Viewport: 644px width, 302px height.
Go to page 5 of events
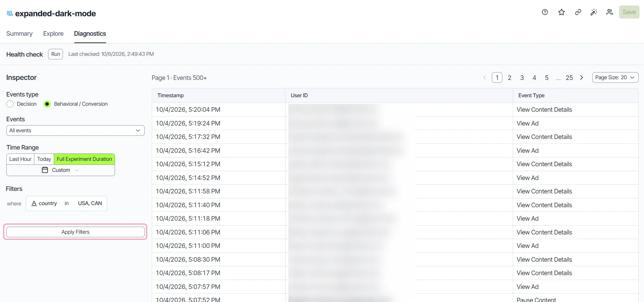pyautogui.click(x=547, y=77)
